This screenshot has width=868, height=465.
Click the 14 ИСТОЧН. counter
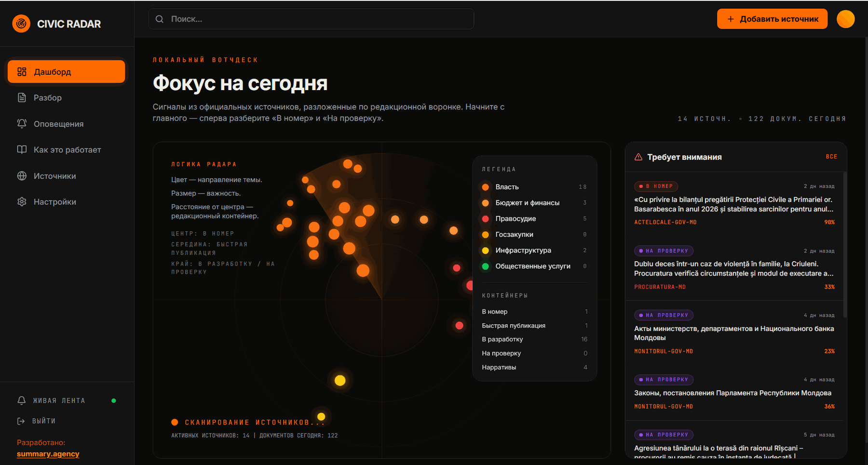(x=704, y=119)
